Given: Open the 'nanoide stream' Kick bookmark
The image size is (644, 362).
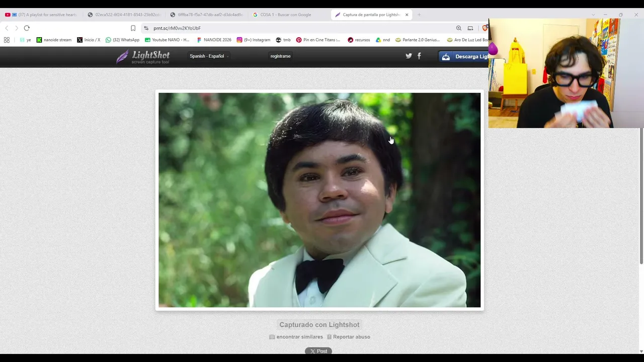Looking at the screenshot, I should click(54, 40).
